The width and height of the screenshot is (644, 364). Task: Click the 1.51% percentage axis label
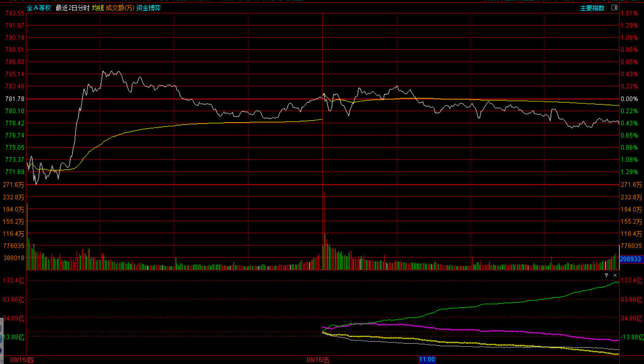(629, 13)
